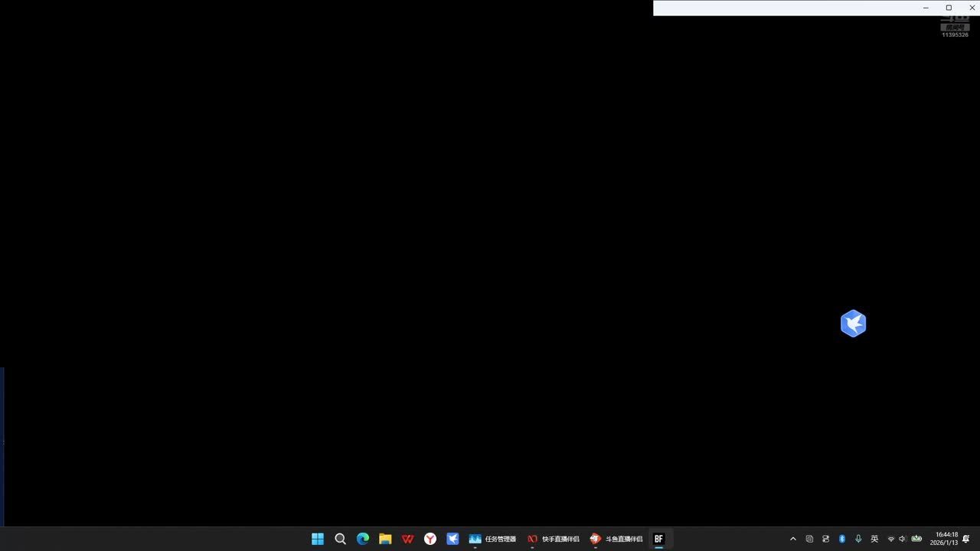Click the microphone tray icon

858,539
